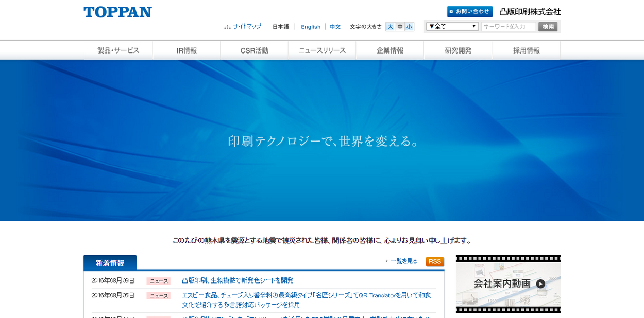Open 一覧を見る news list link
Image resolution: width=644 pixels, height=318 pixels.
[403, 261]
